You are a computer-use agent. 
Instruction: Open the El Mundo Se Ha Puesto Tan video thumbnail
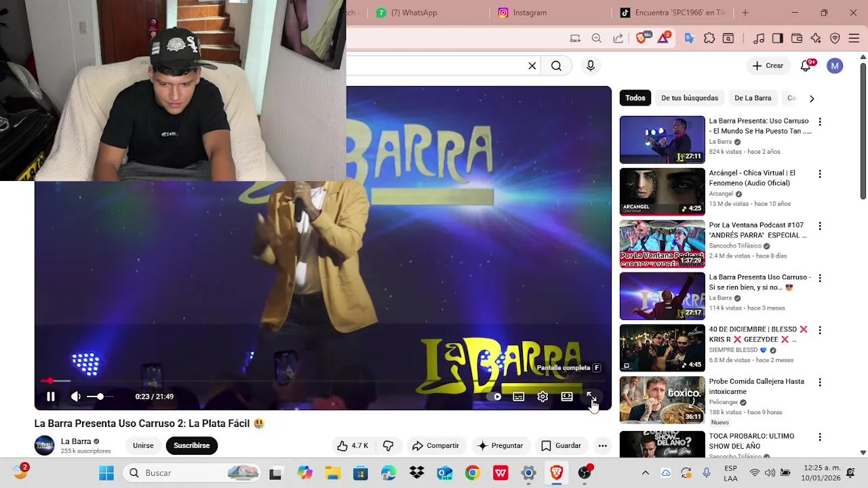point(663,140)
